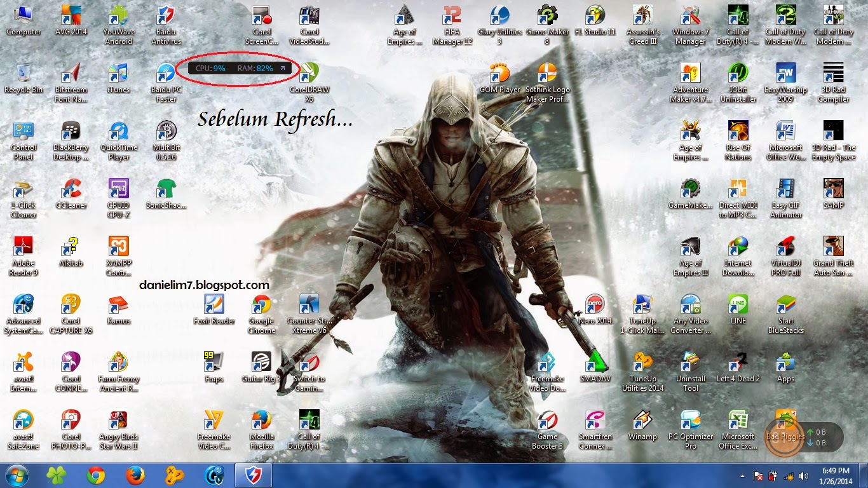Launch YouWave Android shortcut
The image size is (868, 488).
pyautogui.click(x=119, y=25)
